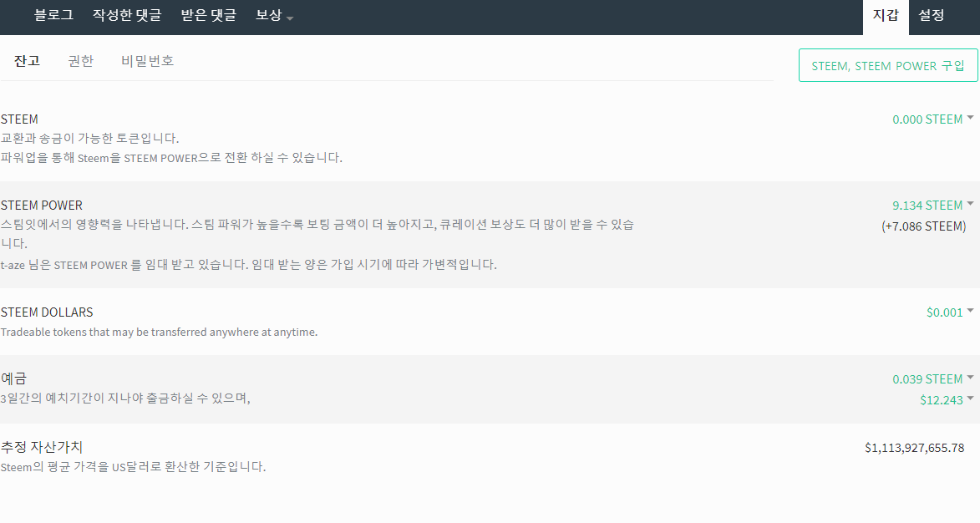Click 파워업을 통해 Steem description text
This screenshot has width=980, height=523.
click(x=171, y=157)
